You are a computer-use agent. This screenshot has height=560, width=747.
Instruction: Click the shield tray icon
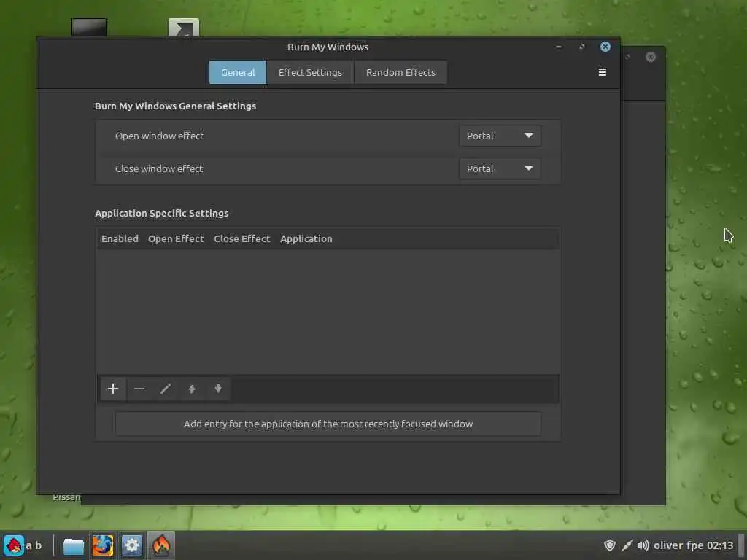click(x=609, y=545)
